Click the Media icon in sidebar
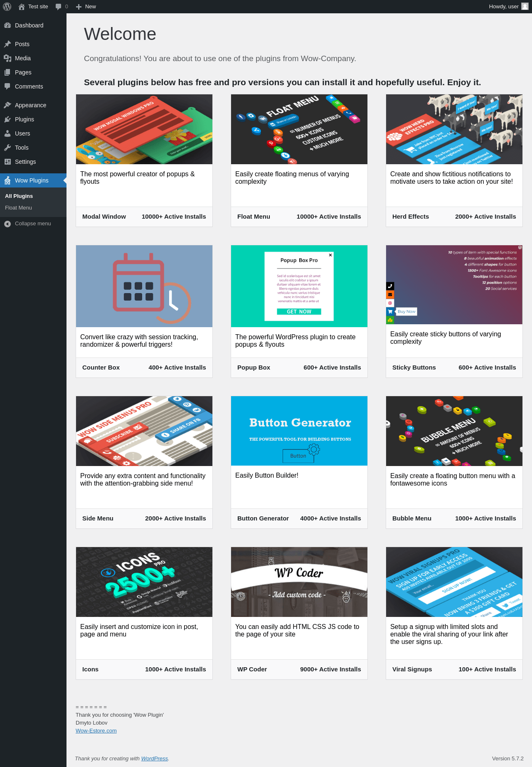Viewport: 532px width, 767px height. click(7, 58)
